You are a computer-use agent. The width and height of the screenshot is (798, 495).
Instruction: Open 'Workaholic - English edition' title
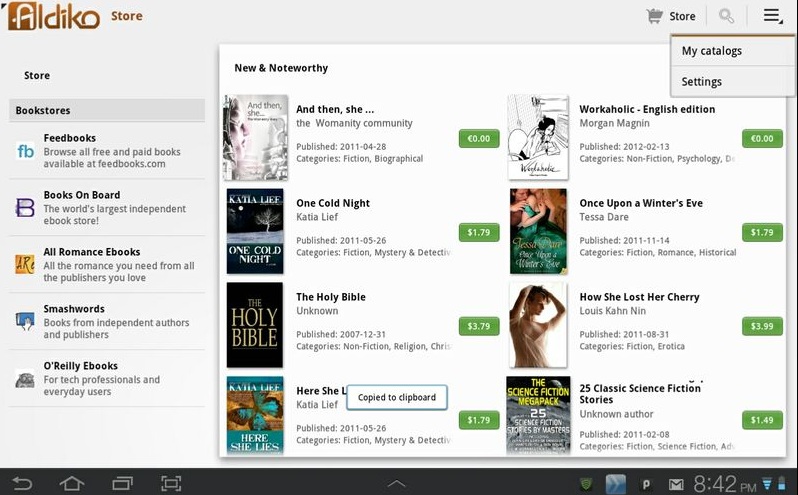pyautogui.click(x=647, y=109)
